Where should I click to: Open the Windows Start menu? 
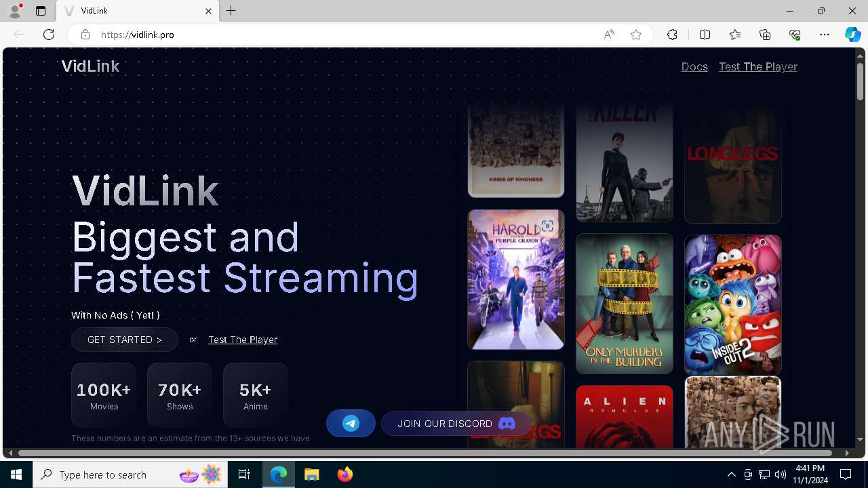(x=16, y=474)
